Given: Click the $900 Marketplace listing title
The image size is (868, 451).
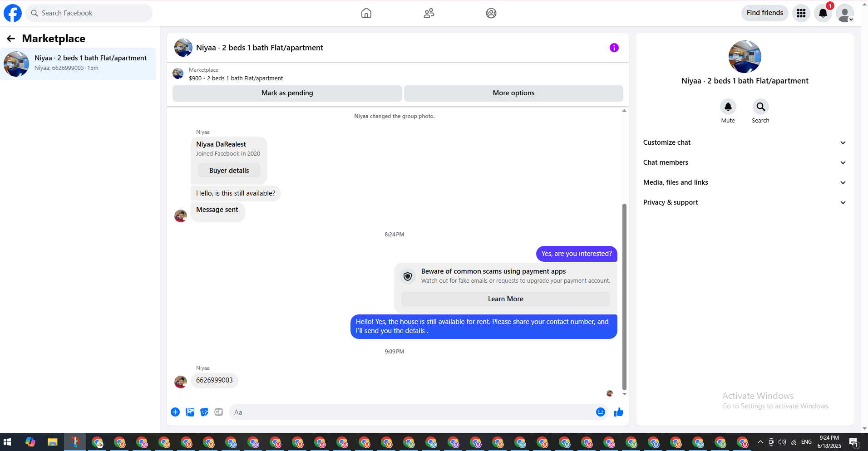Looking at the screenshot, I should click(x=236, y=78).
